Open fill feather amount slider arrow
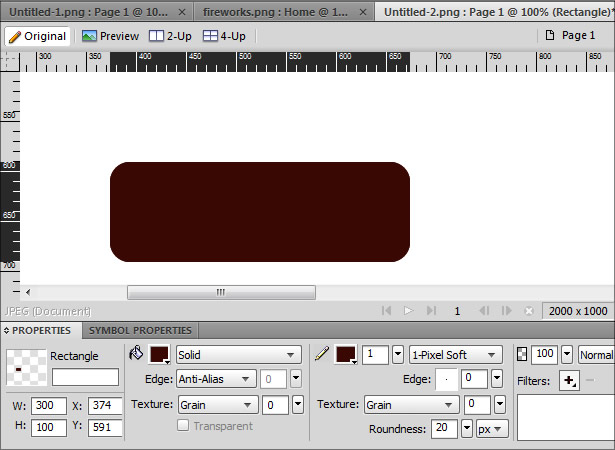 (x=296, y=379)
